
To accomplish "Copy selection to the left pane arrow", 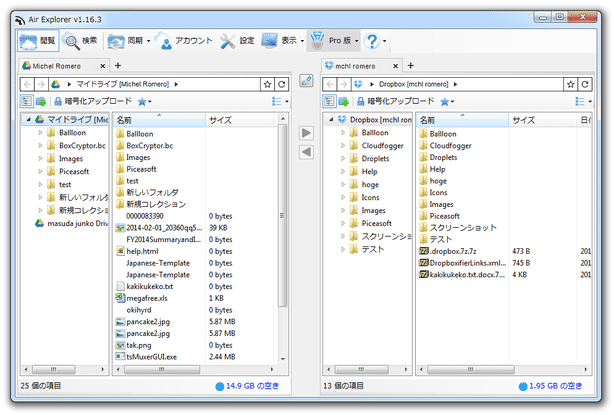I will tap(306, 152).
